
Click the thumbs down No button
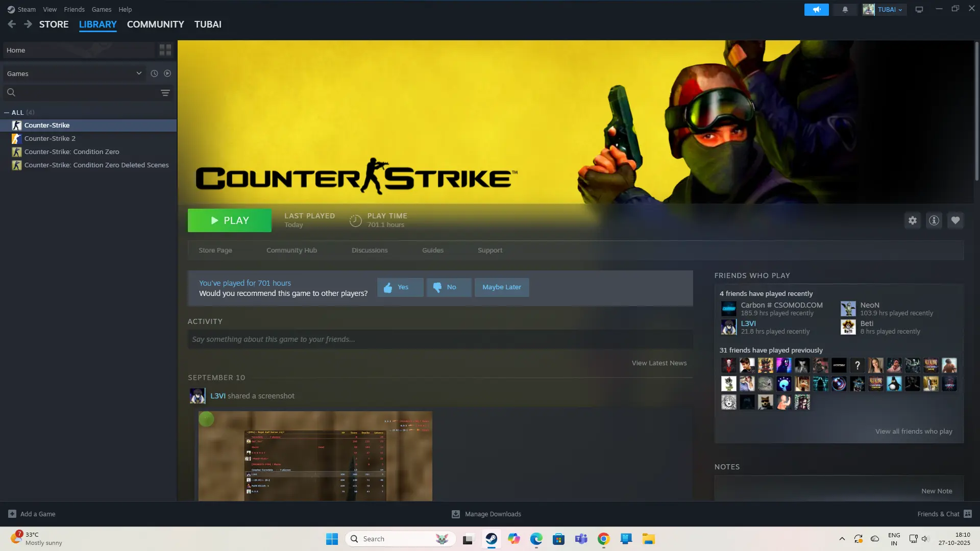click(449, 287)
